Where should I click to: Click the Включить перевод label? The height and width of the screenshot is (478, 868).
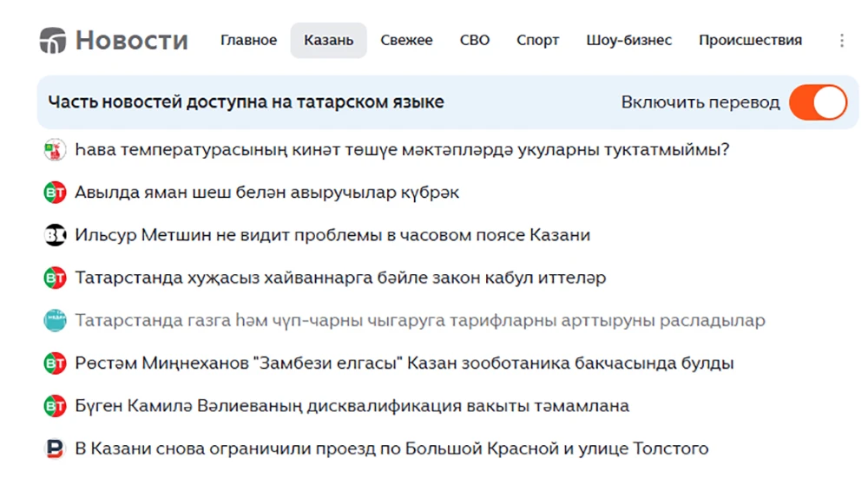click(x=700, y=102)
